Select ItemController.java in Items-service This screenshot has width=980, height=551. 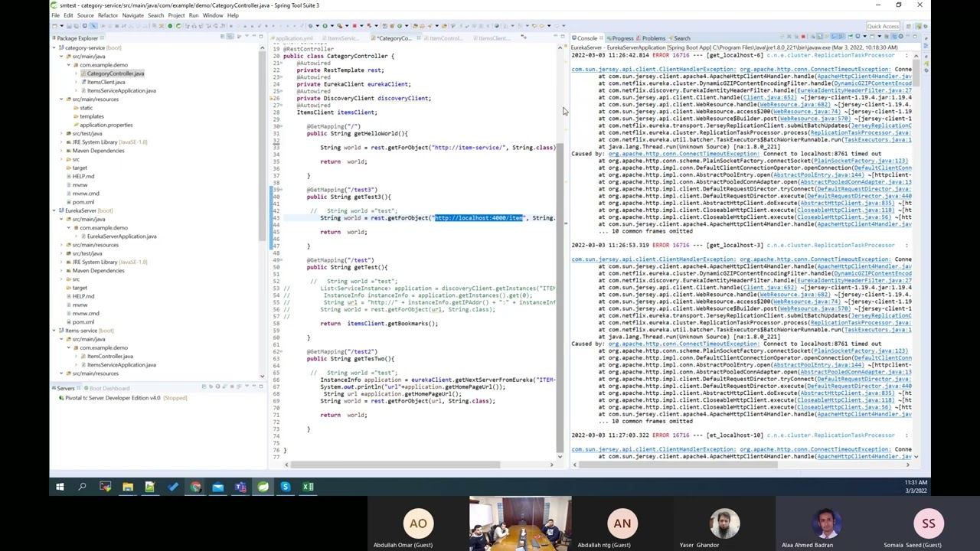coord(109,357)
